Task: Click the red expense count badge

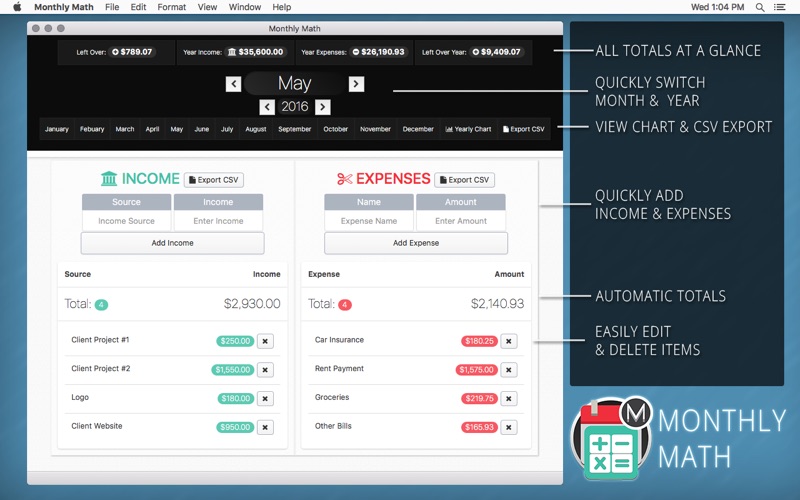Action: coord(345,305)
